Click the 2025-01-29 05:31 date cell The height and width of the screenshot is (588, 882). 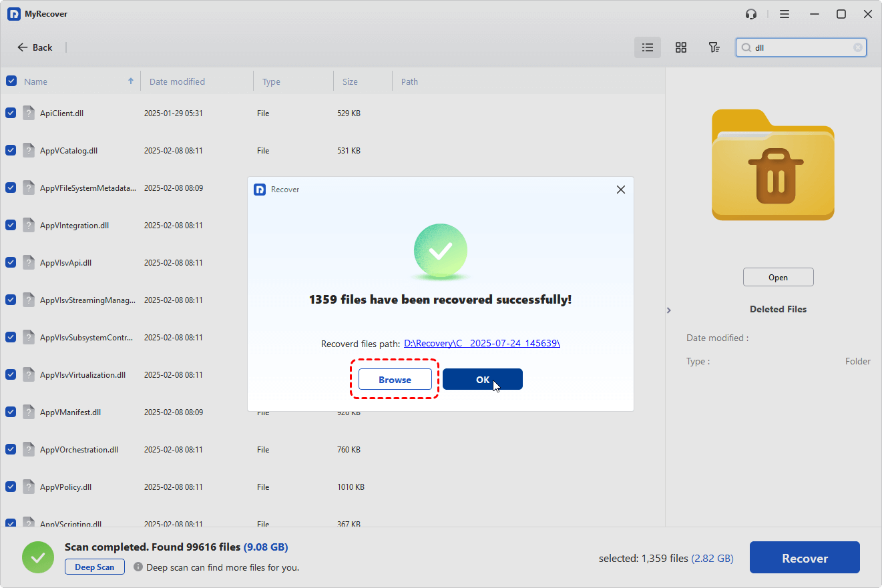174,113
